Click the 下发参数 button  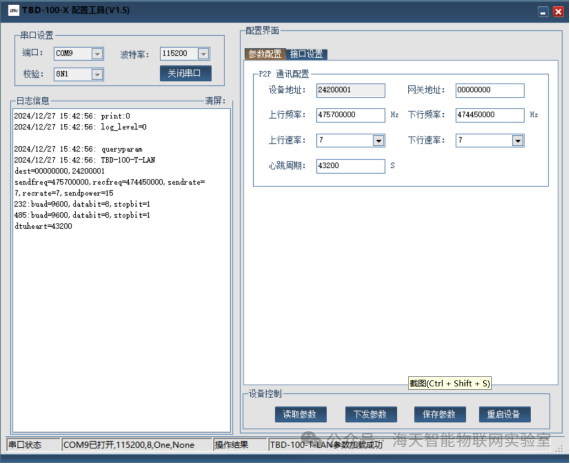tap(370, 414)
